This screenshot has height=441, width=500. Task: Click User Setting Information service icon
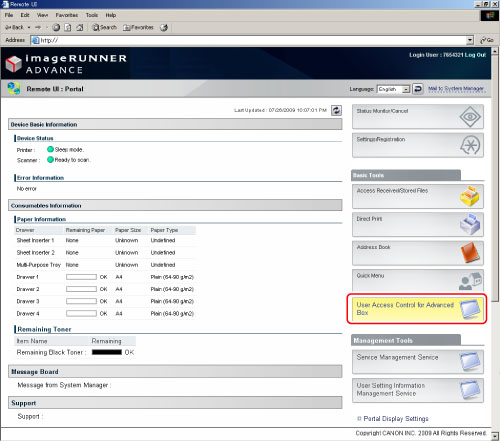(x=470, y=391)
